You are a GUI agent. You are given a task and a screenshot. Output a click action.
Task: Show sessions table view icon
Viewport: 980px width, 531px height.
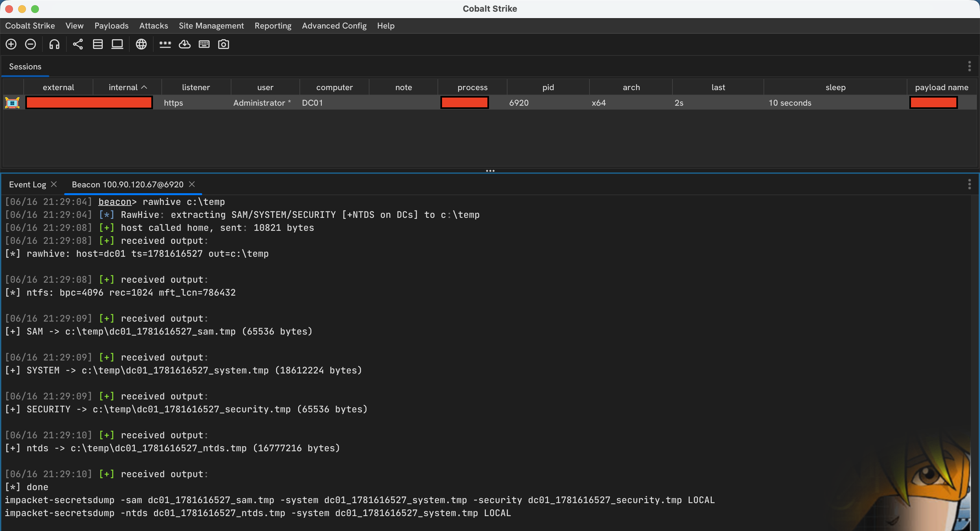tap(98, 44)
